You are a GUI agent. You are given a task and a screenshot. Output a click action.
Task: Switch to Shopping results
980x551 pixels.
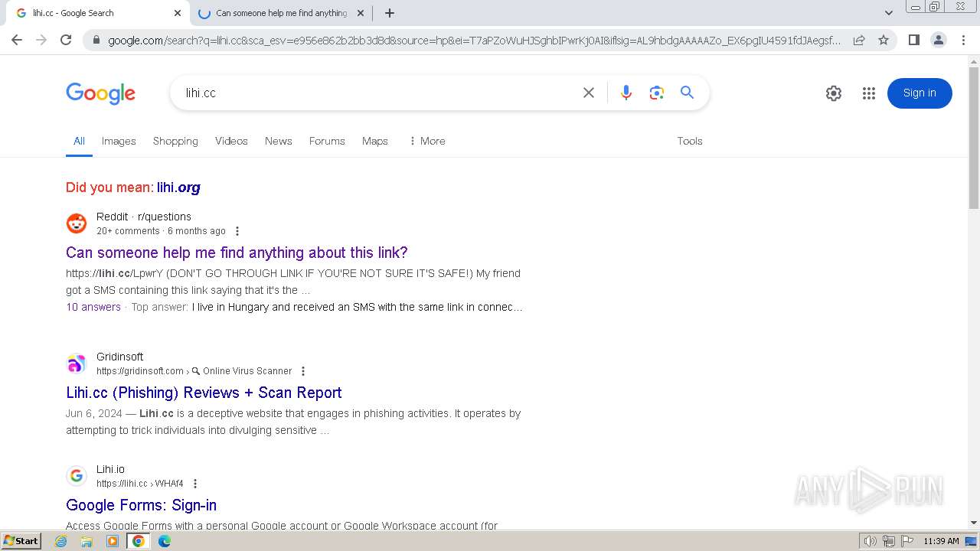click(175, 141)
